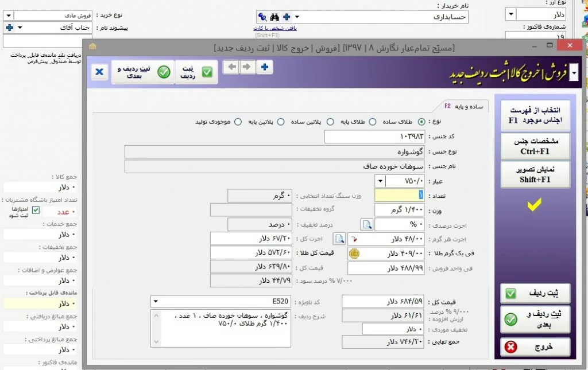588x370 pixels.
Task: Open the 'یافتن شخص با کارت' link
Action: click(275, 28)
